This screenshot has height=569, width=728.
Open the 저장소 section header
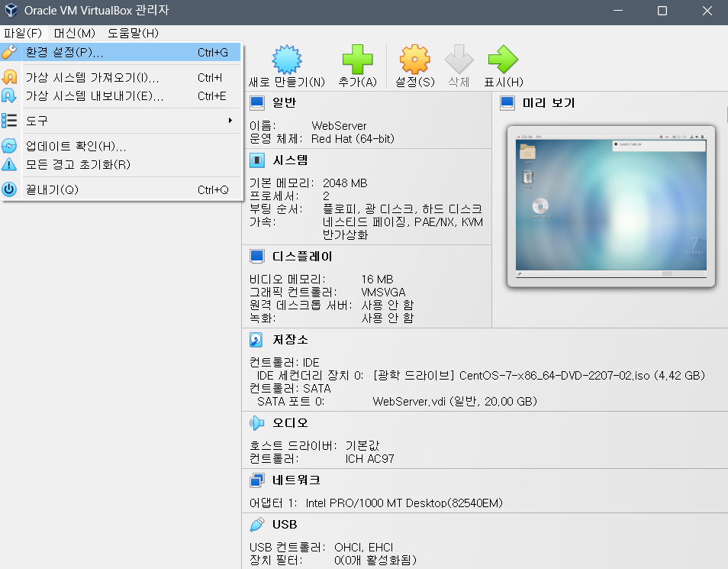290,340
